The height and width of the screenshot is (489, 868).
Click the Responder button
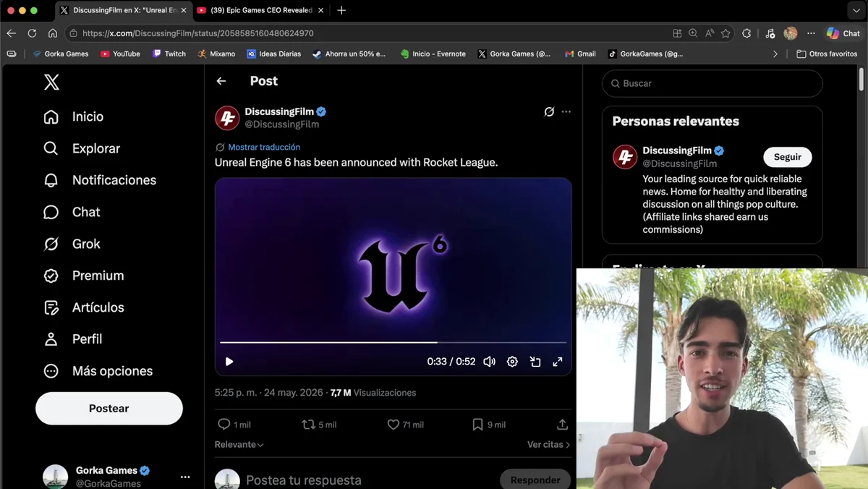(x=535, y=480)
